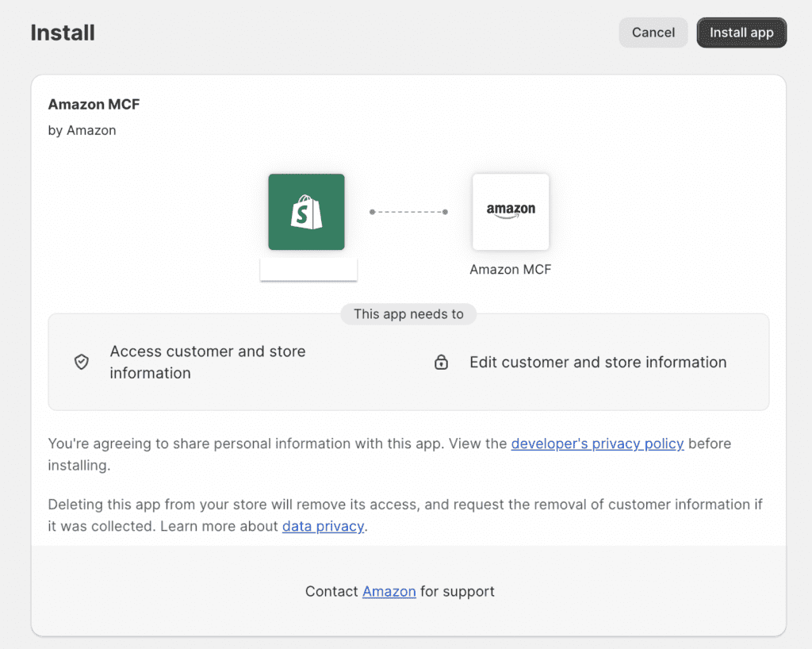This screenshot has height=649, width=812.
Task: Click the 'This app needs to' pill
Action: [408, 314]
